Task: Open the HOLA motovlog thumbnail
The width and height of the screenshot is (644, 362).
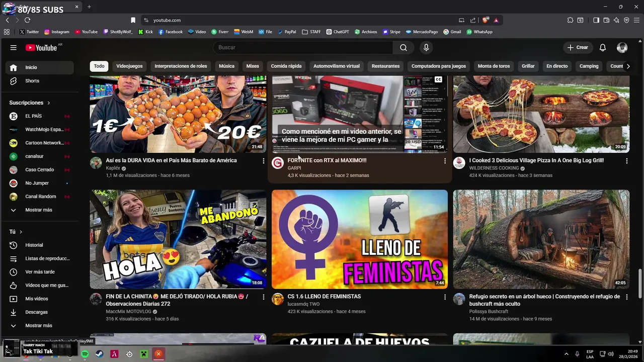Action: pos(178,239)
